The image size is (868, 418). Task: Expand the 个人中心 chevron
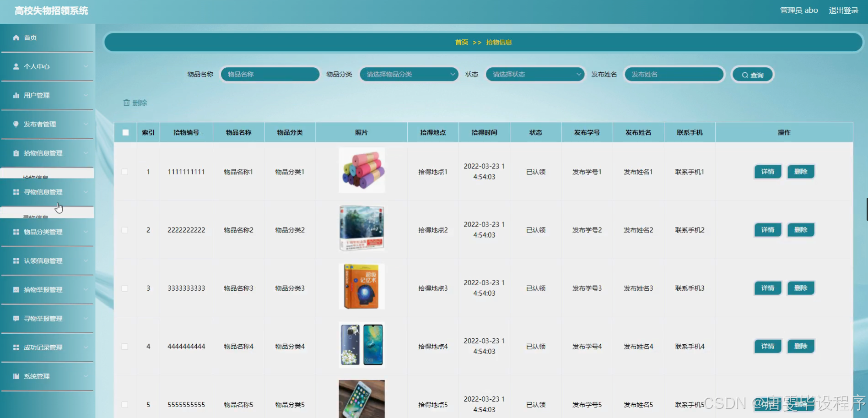86,66
